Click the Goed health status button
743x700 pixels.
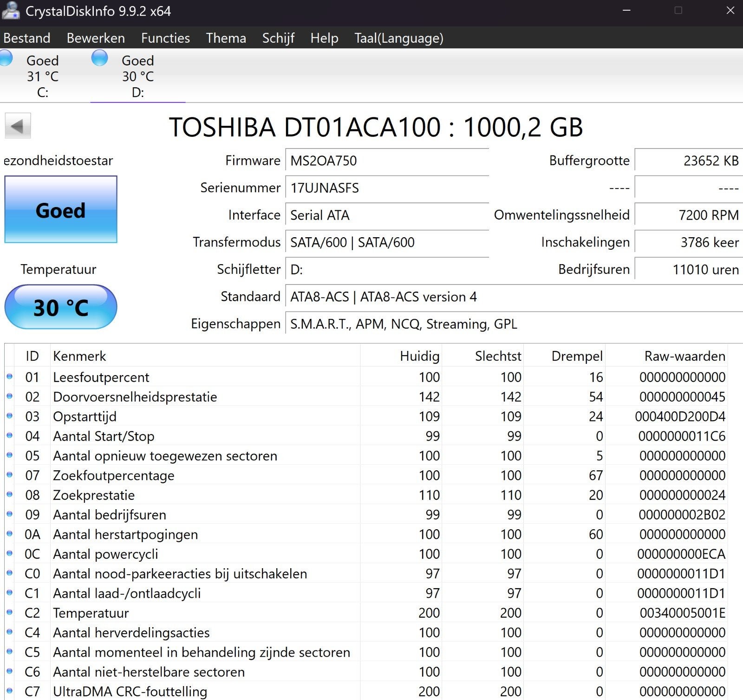point(61,209)
